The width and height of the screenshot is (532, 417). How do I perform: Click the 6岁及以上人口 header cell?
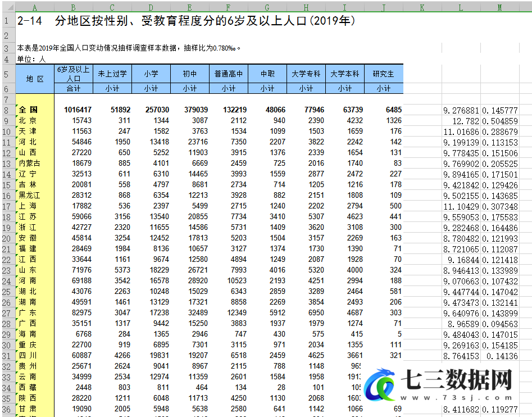[x=73, y=74]
